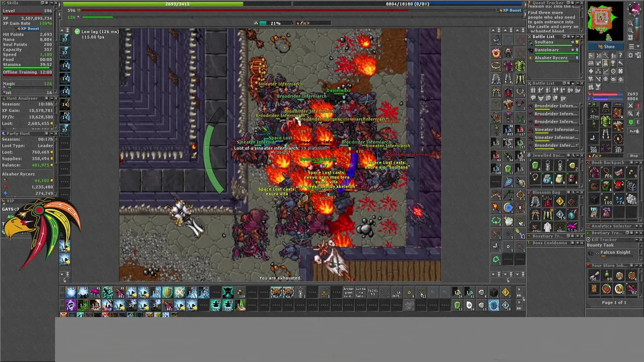Open the trophy highscores icon

click(x=613, y=63)
